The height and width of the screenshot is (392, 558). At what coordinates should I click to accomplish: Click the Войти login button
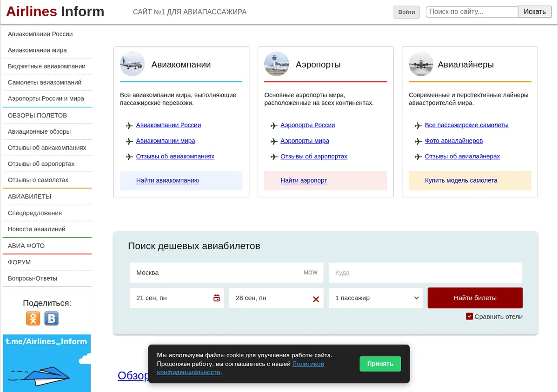click(x=406, y=12)
